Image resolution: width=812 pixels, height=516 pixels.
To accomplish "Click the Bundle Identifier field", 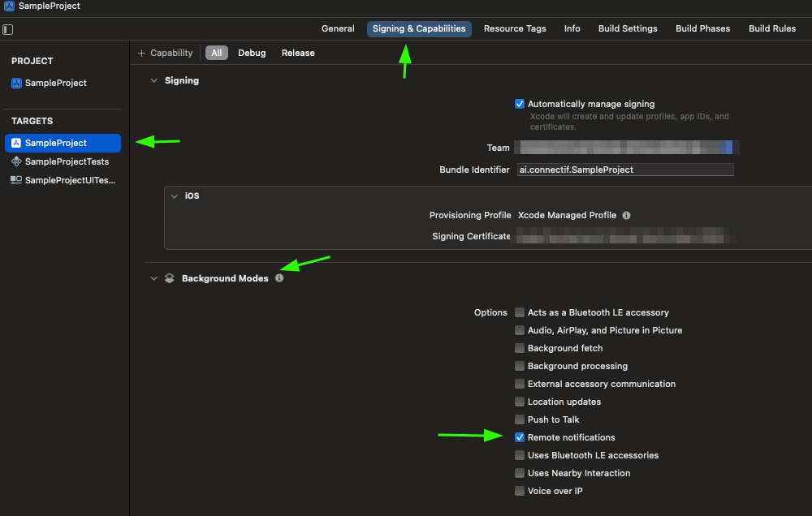I will 625,170.
